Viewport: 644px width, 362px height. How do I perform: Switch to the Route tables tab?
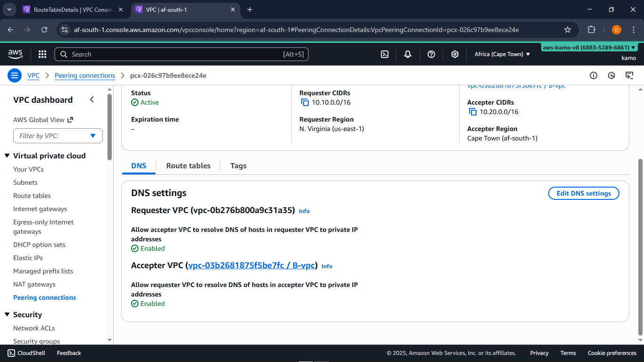(188, 165)
